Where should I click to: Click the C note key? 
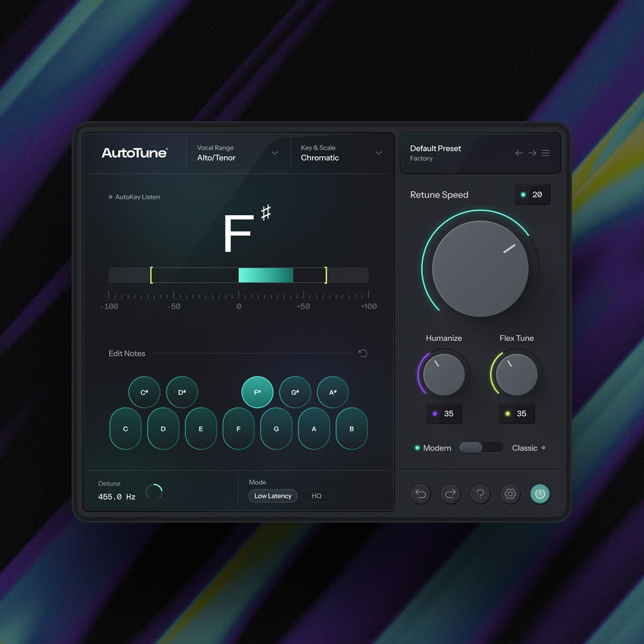pos(125,429)
